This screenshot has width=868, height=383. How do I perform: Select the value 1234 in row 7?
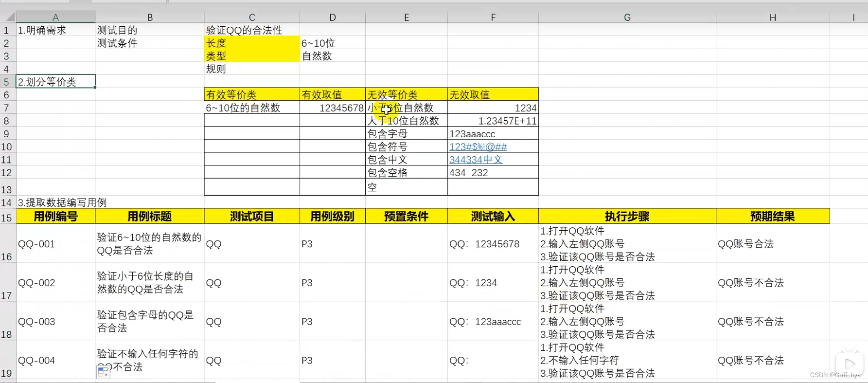coord(493,108)
